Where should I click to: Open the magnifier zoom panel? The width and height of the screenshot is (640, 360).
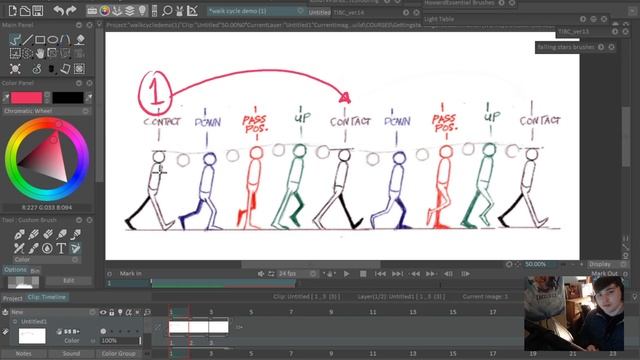pos(167,11)
